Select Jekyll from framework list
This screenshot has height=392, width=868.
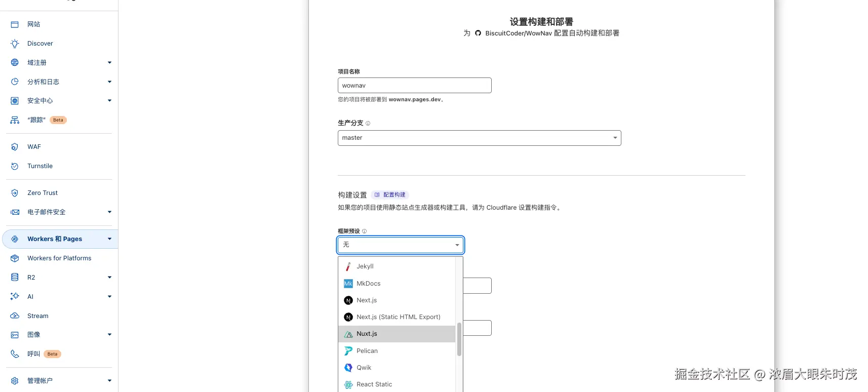397,266
